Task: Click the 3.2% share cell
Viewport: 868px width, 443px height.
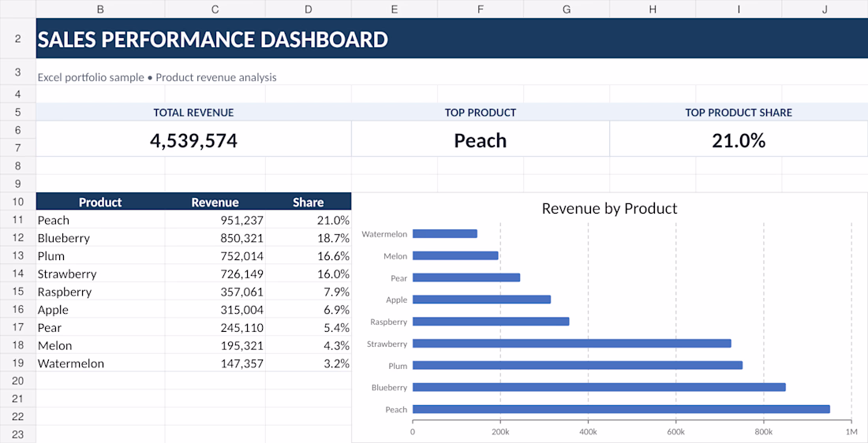Action: 309,363
